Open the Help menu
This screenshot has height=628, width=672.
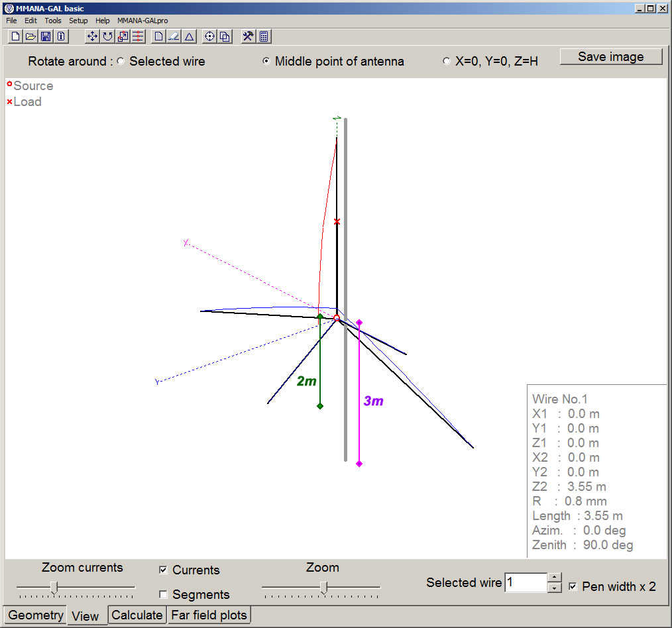click(103, 21)
